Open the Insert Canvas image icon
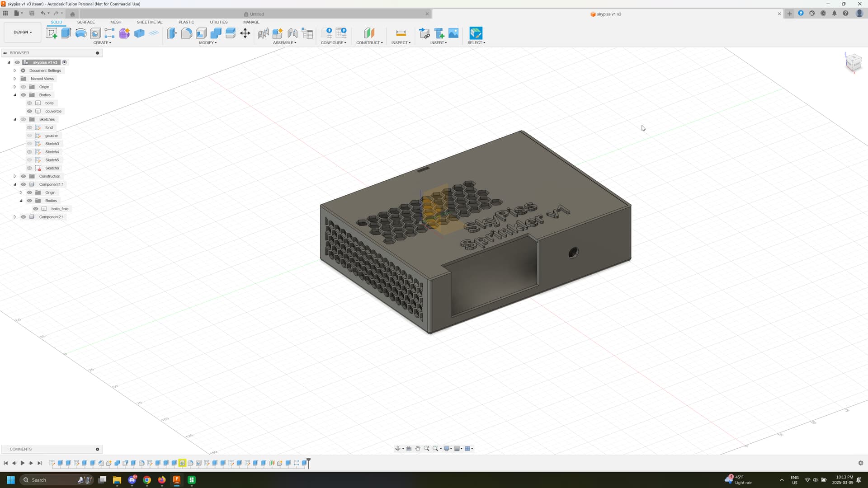Image resolution: width=868 pixels, height=488 pixels. coord(453,33)
